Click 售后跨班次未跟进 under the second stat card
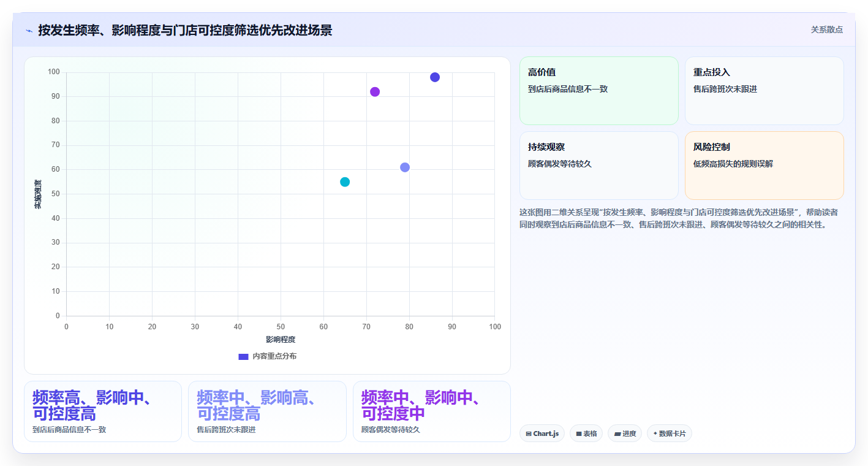 [226, 429]
